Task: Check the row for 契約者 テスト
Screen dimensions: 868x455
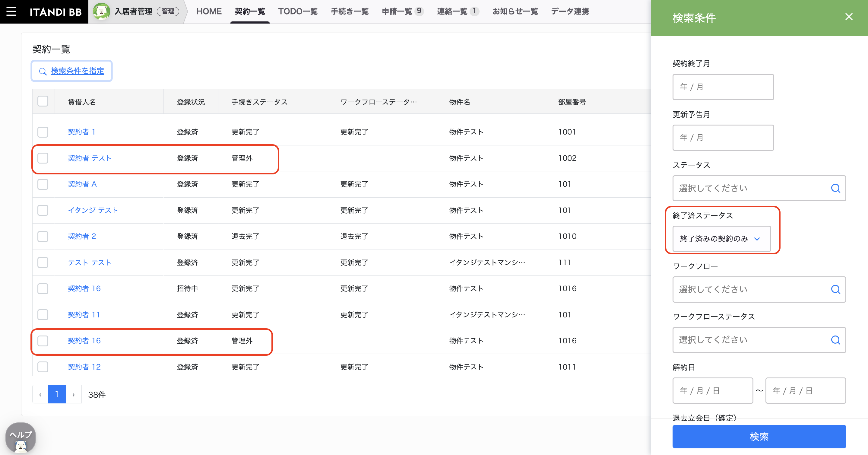Action: [43, 158]
